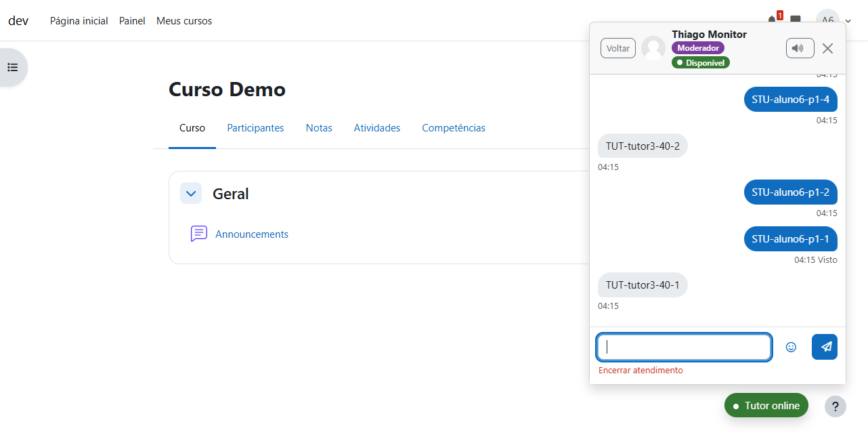Focus the chat message input field
Image resolution: width=868 pixels, height=439 pixels.
pos(684,347)
